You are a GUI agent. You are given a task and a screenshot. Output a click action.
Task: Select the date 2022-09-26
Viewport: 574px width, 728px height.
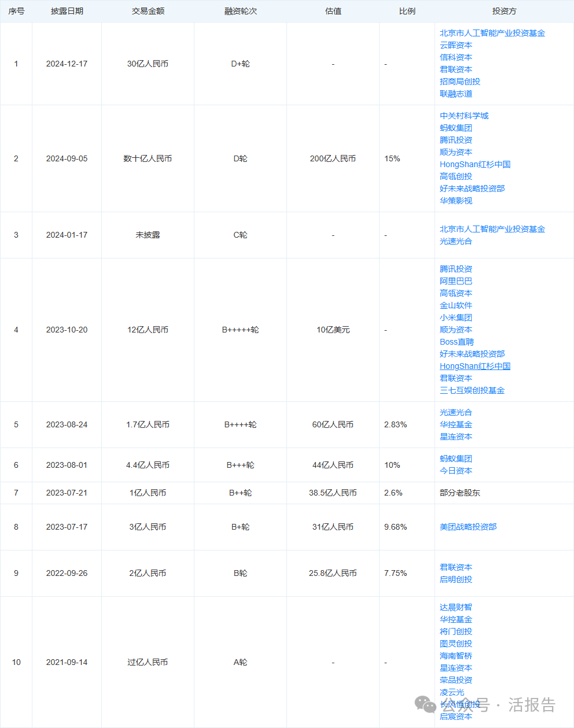[67, 573]
